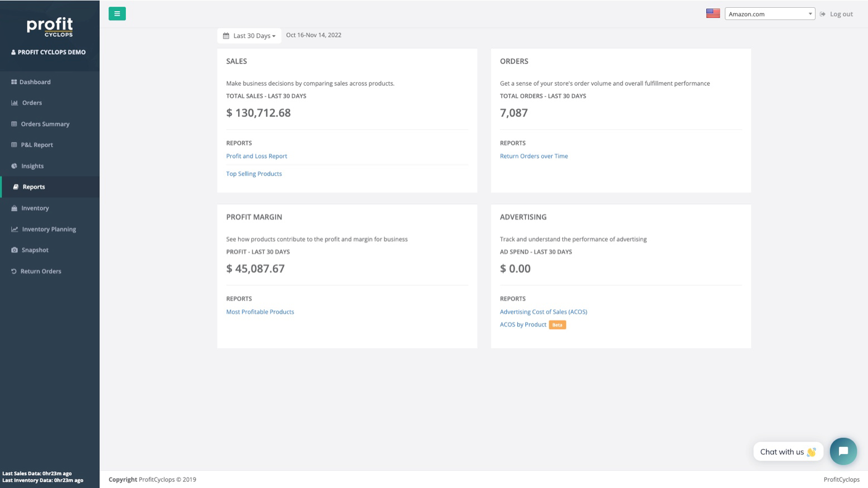The height and width of the screenshot is (488, 868).
Task: Open the Profit and Loss Report link
Action: point(256,156)
